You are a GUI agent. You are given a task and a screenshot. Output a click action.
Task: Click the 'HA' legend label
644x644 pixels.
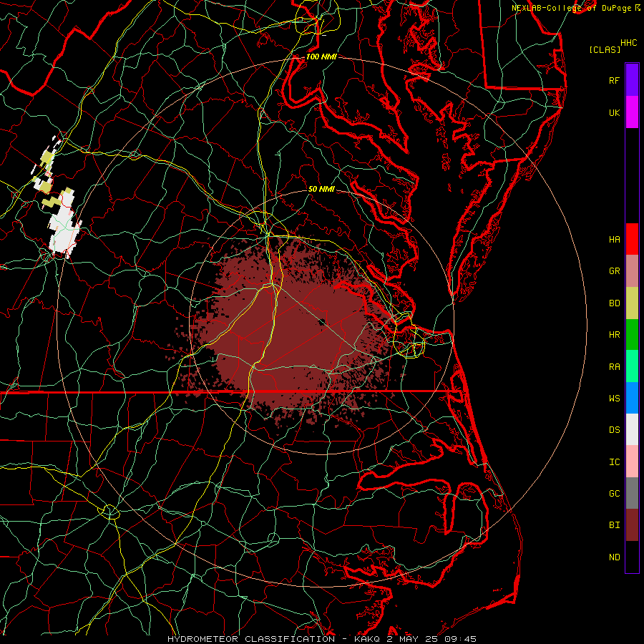click(614, 239)
